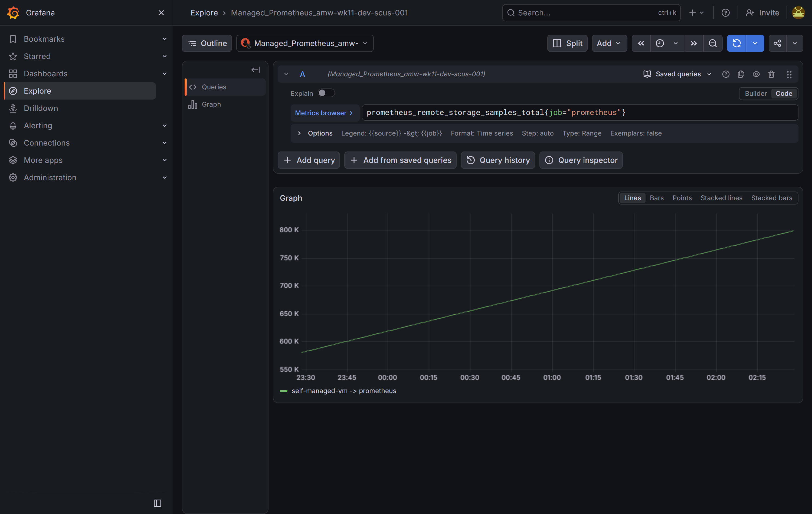The image size is (812, 514).
Task: Expand the Administration chevron
Action: click(x=165, y=177)
